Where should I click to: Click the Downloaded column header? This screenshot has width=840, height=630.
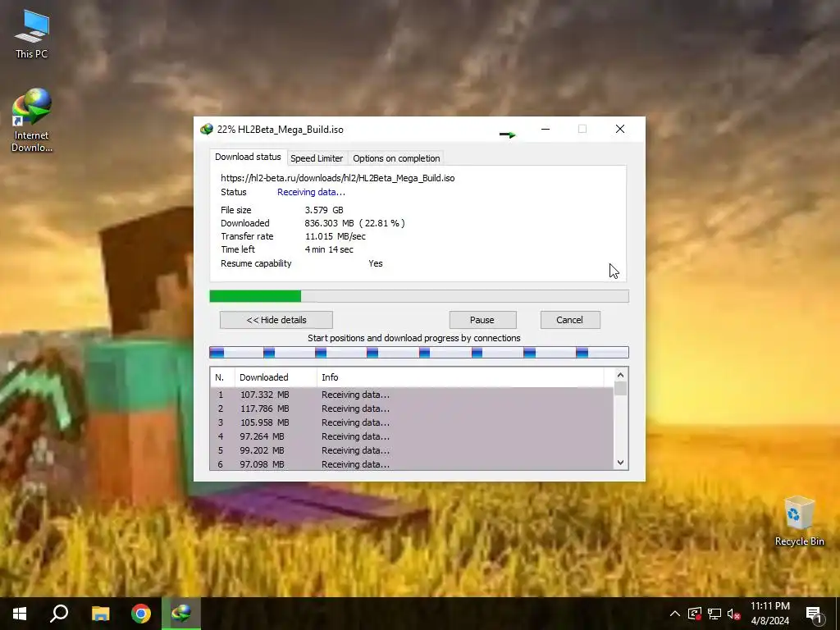pos(276,377)
